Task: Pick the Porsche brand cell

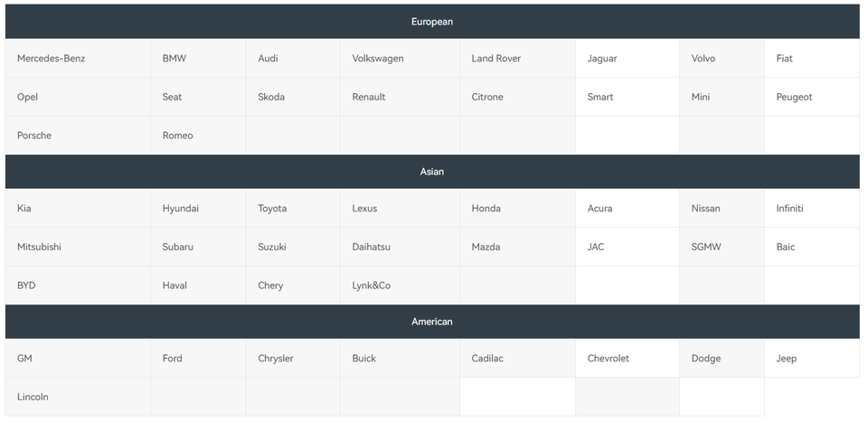Action: [x=34, y=136]
